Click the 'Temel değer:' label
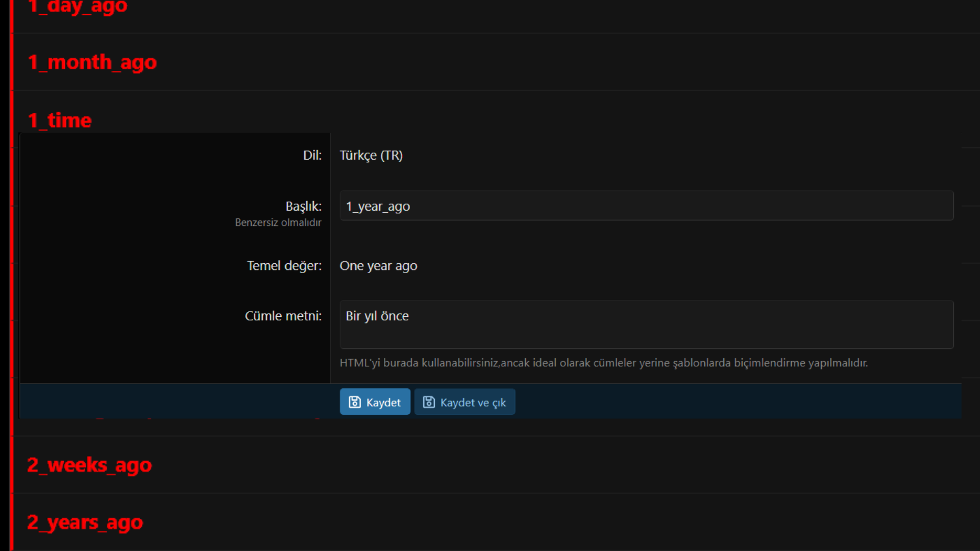 (284, 266)
